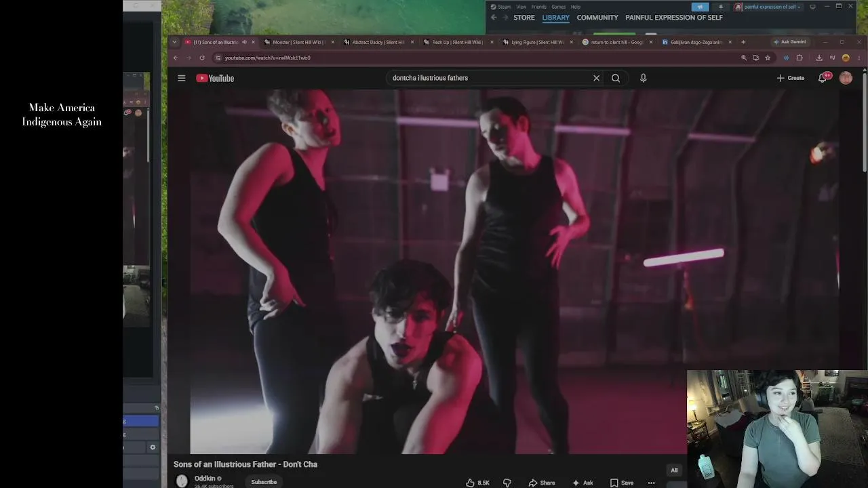This screenshot has height=488, width=868.
Task: Go to the Steam COMMUNITY section
Action: pyautogui.click(x=597, y=18)
